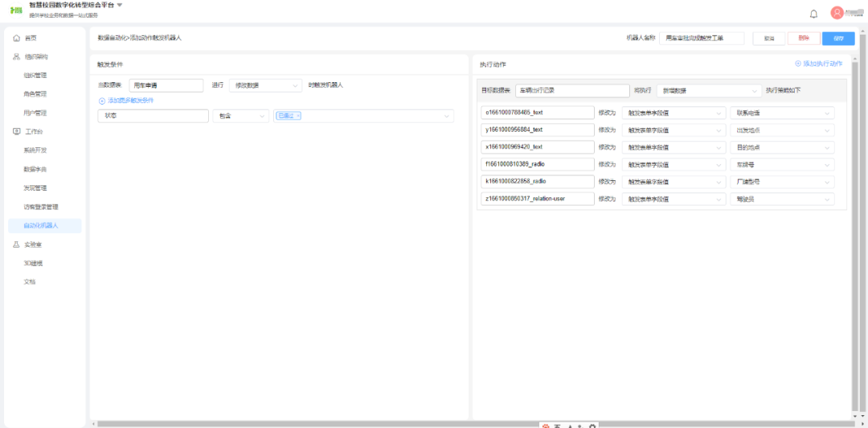Screen dimensions: 868x428
Task: Click the 组织架构 organization icon
Action: point(16,57)
